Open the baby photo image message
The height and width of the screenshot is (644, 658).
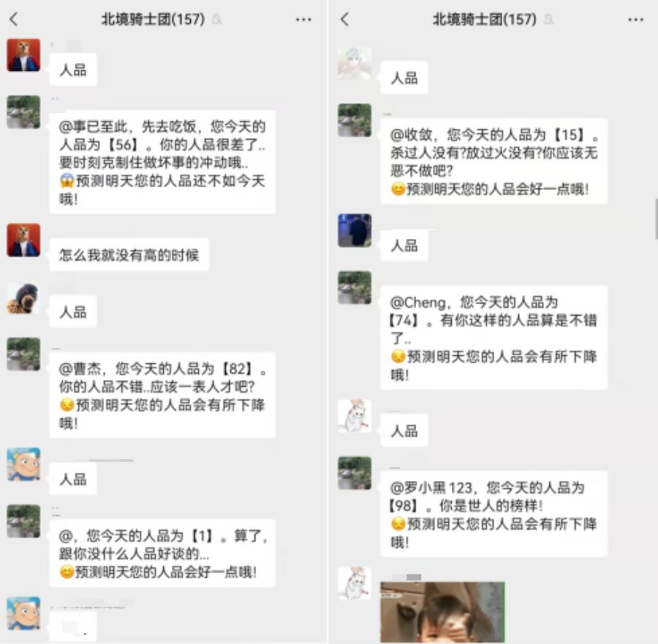442,612
